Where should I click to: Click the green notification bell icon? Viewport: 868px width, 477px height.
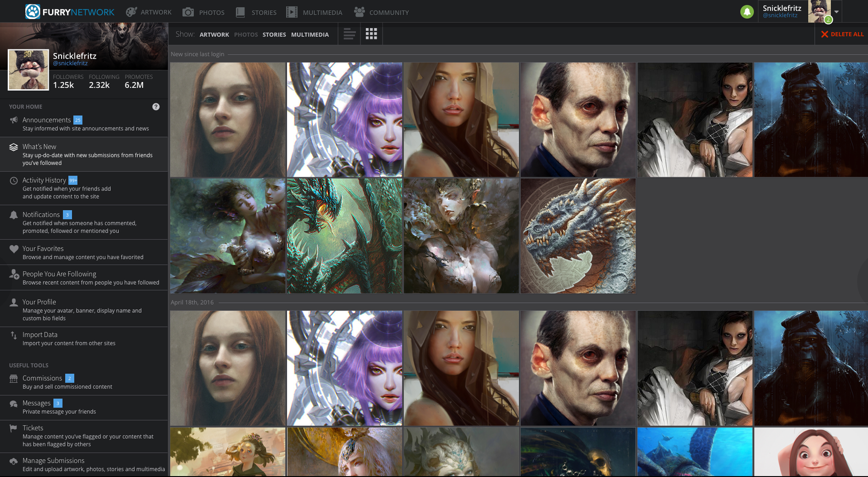pyautogui.click(x=747, y=12)
